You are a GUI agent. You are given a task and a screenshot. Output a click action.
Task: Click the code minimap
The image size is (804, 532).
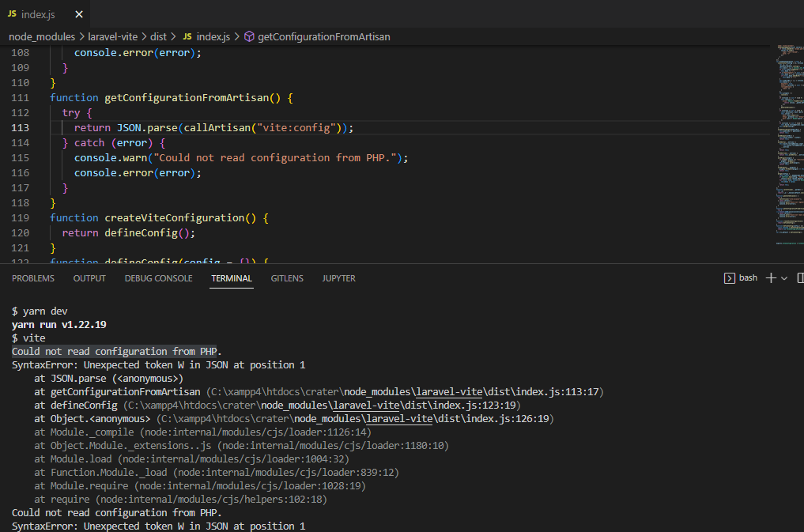(790, 145)
